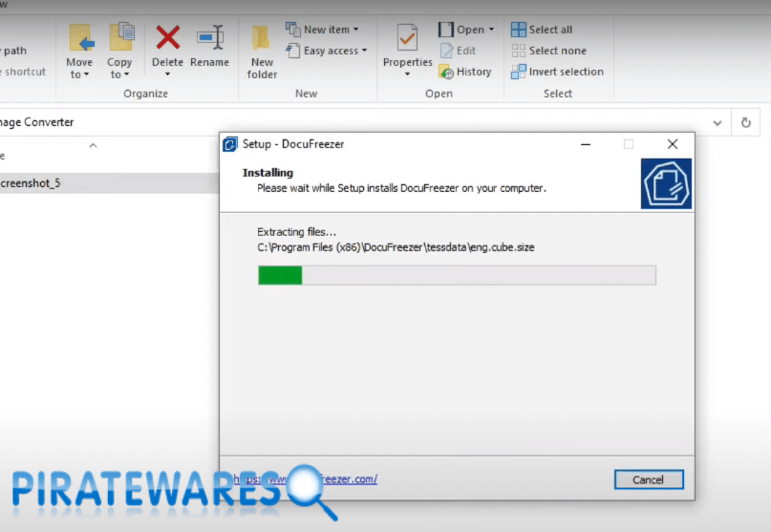Open the address bar history dropdown
Viewport: 771px width, 532px height.
(717, 123)
